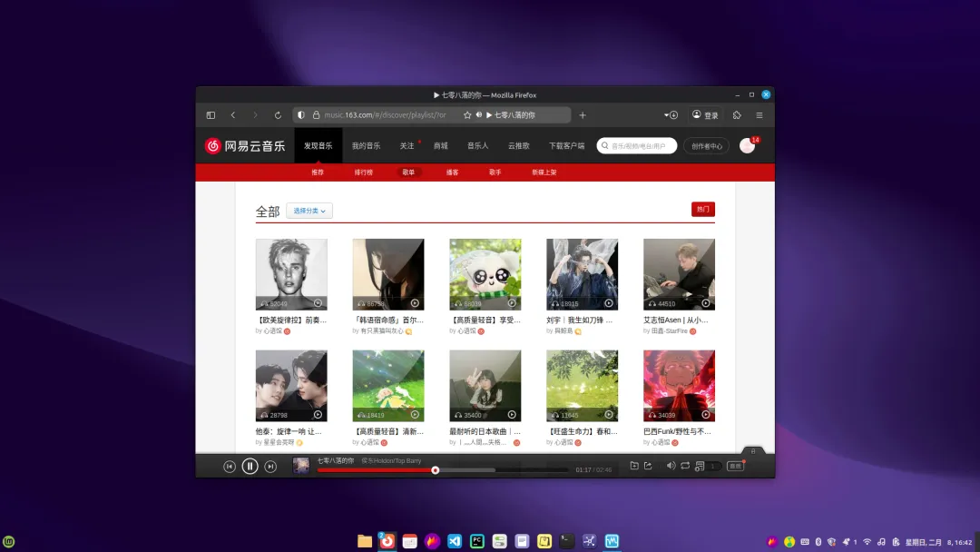The image size is (980, 552).
Task: Open the 商城 tab
Action: tap(441, 145)
